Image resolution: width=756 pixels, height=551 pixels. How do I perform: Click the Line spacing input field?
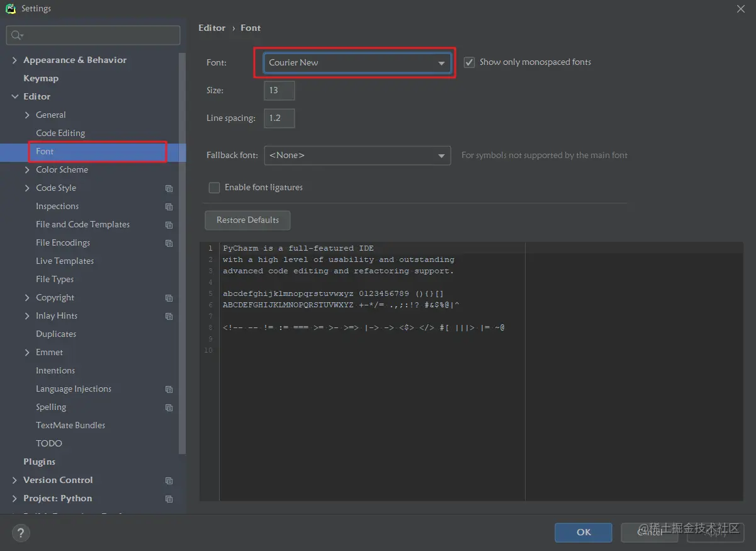(279, 118)
